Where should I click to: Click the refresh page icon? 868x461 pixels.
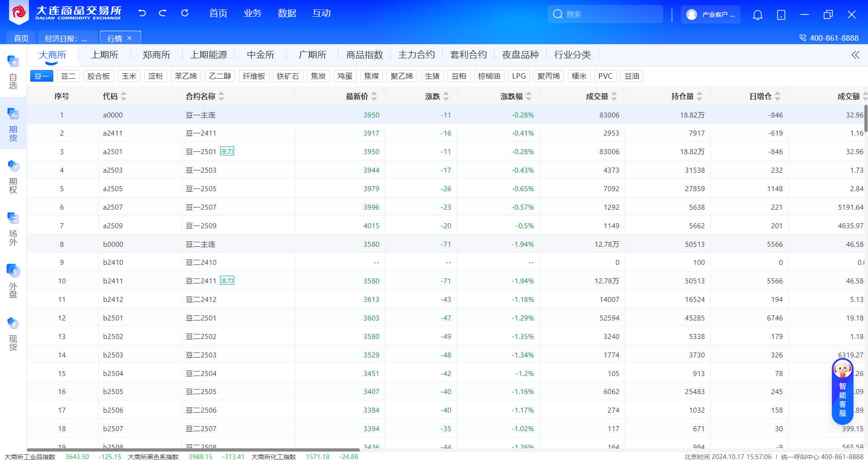click(x=185, y=13)
